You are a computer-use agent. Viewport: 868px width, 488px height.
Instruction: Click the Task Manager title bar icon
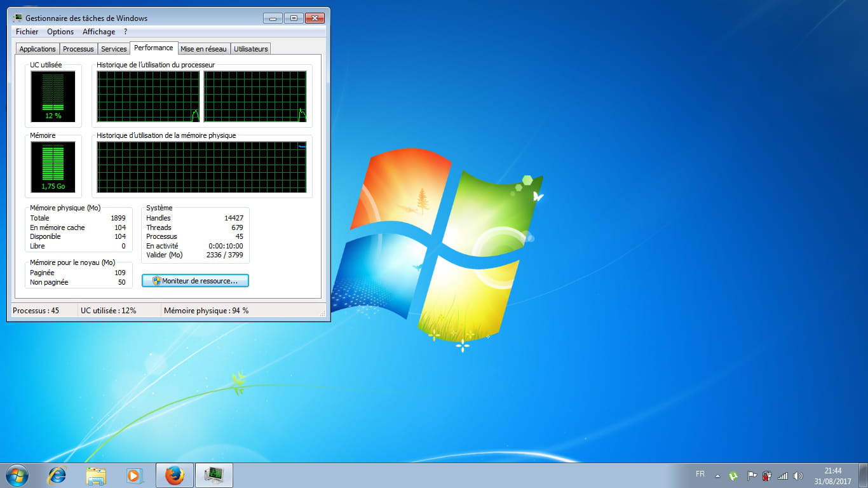[x=18, y=18]
